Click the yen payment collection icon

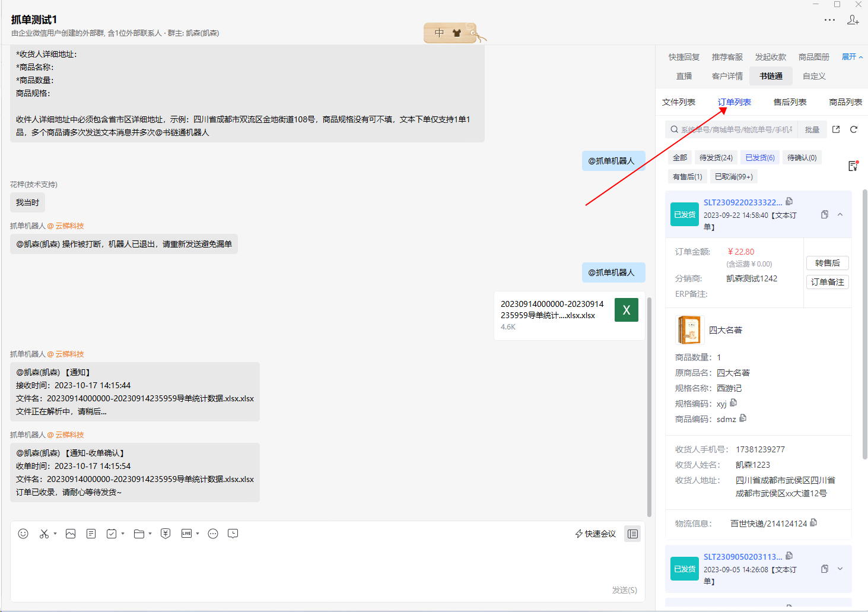[x=166, y=534]
